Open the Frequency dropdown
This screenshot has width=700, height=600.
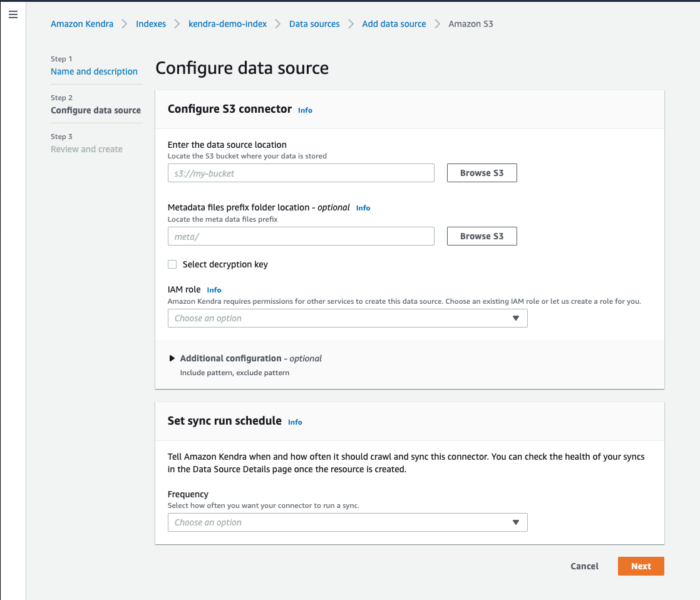[347, 522]
